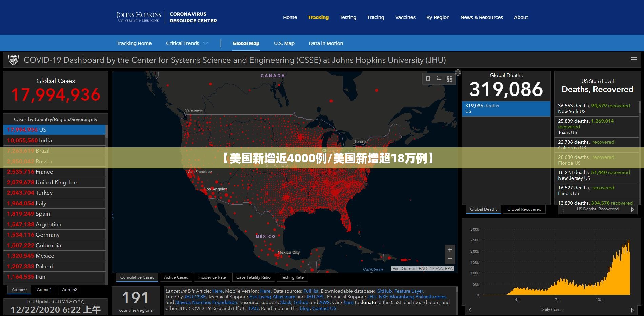This screenshot has width=644, height=316.
Task: Open the Stavros Niarchos Foundation link
Action: point(206,302)
